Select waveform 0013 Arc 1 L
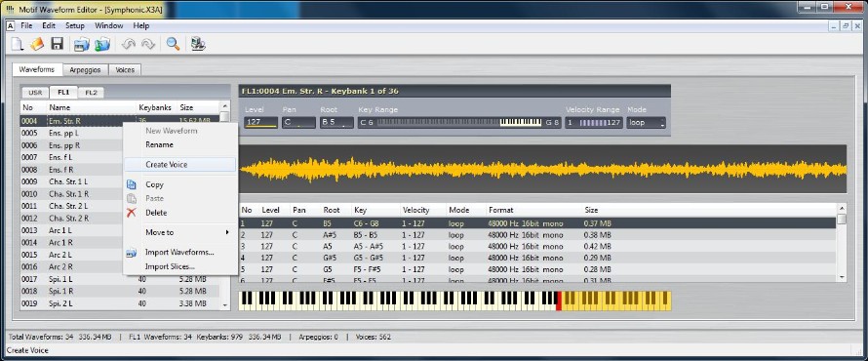Viewport: 868px width, 361px height. 72,230
